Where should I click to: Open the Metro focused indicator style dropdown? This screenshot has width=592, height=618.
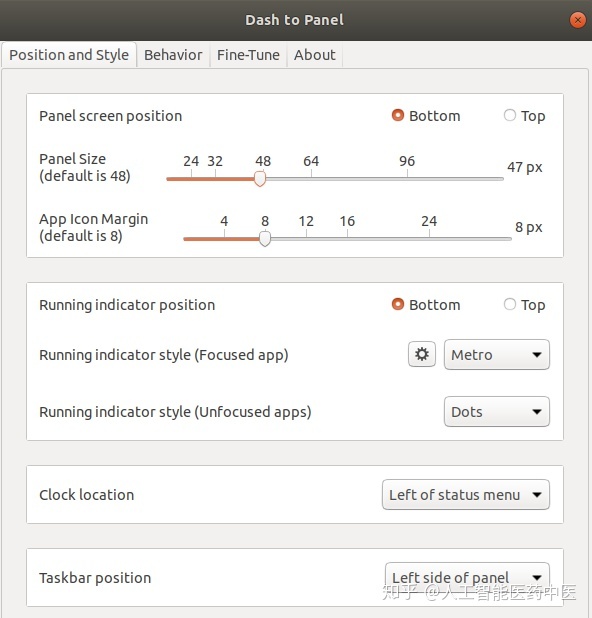pos(497,354)
